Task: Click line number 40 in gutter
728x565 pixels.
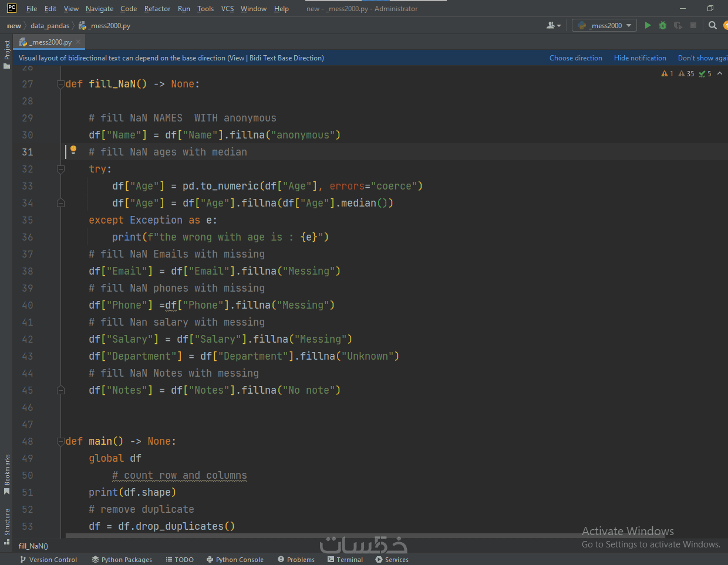Action: coord(27,305)
